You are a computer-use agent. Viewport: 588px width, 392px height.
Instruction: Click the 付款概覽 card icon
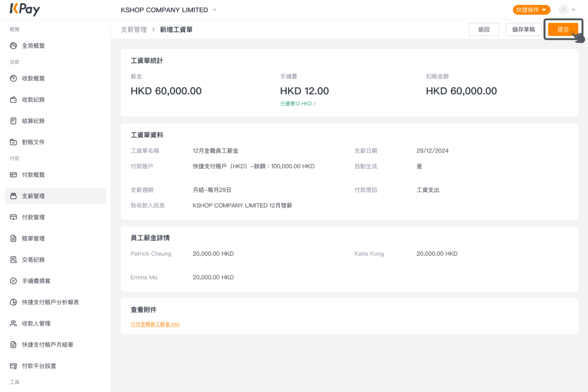(13, 175)
